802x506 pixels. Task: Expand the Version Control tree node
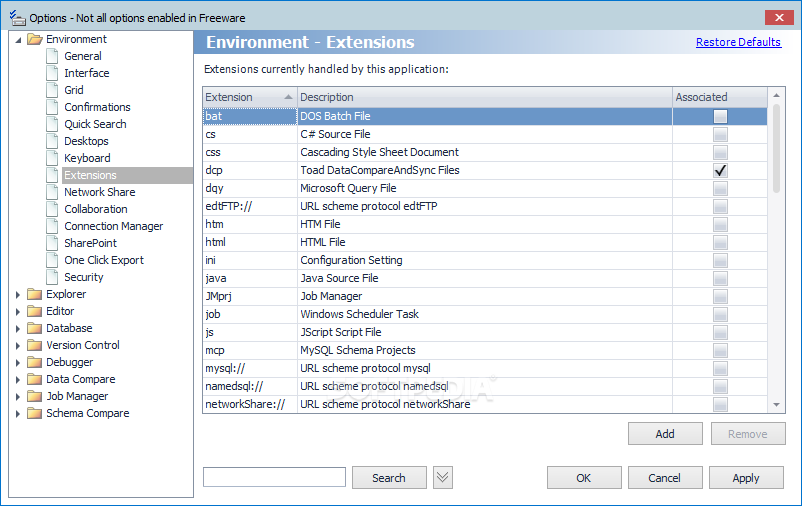click(x=18, y=346)
